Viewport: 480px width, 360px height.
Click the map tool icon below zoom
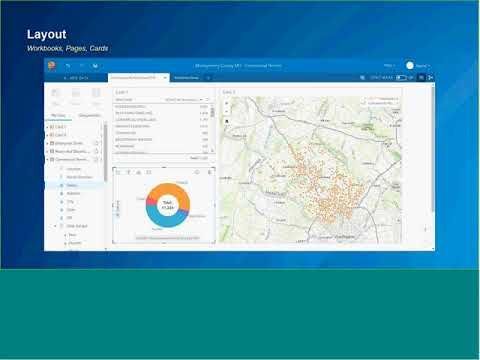click(x=227, y=121)
